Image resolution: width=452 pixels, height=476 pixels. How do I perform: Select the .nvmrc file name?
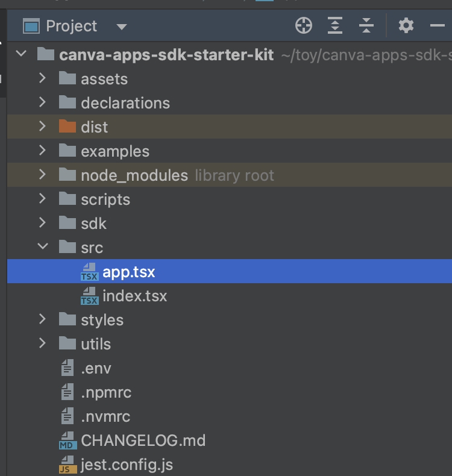click(105, 417)
